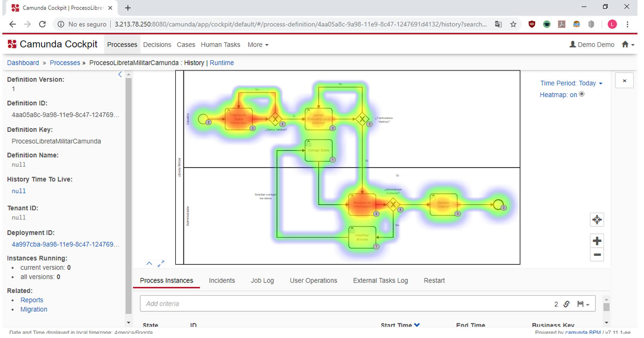Maximize the diagram with the expand arrows icon
The image size is (644, 338).
(x=161, y=263)
